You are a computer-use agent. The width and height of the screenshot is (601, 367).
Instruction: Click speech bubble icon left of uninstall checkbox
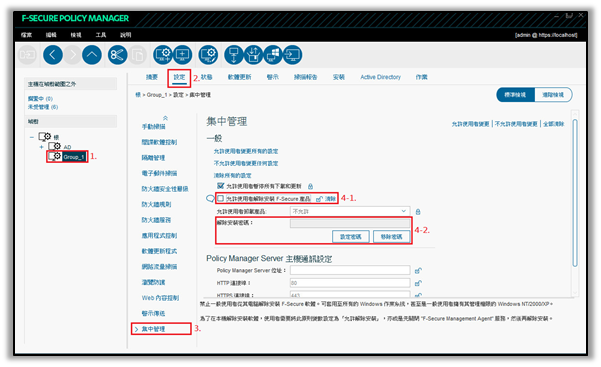(x=210, y=199)
